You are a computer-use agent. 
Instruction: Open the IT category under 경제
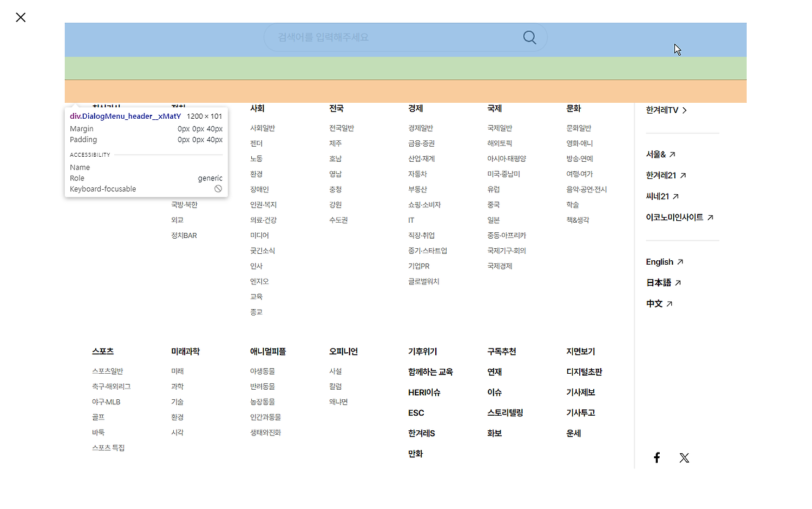coord(411,220)
